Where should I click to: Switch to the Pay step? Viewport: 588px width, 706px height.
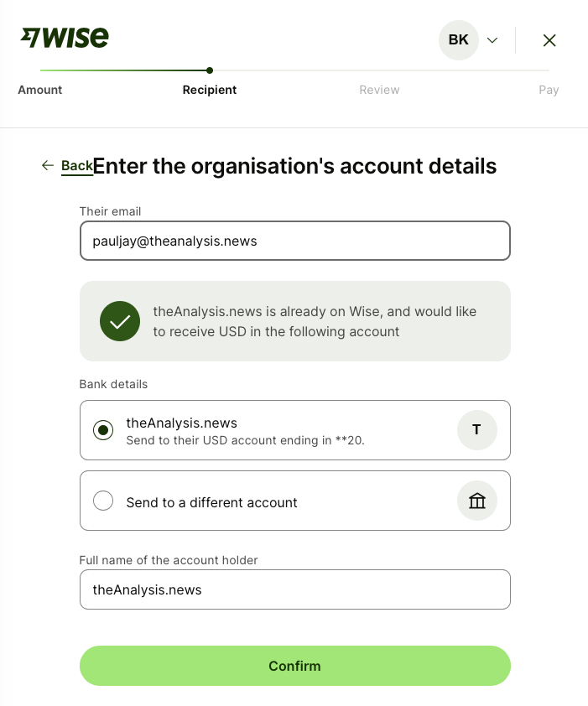click(549, 90)
